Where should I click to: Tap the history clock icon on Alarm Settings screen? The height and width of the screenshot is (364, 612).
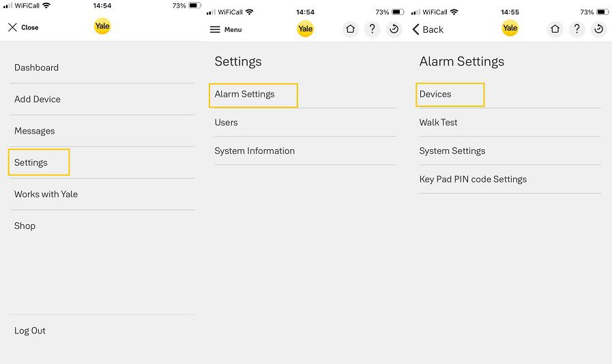point(599,29)
